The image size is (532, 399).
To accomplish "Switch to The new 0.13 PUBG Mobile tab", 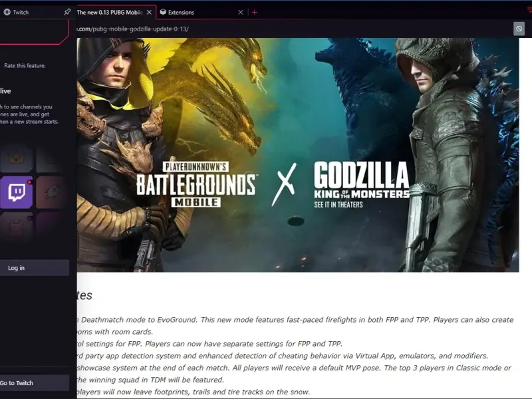I will [x=109, y=13].
